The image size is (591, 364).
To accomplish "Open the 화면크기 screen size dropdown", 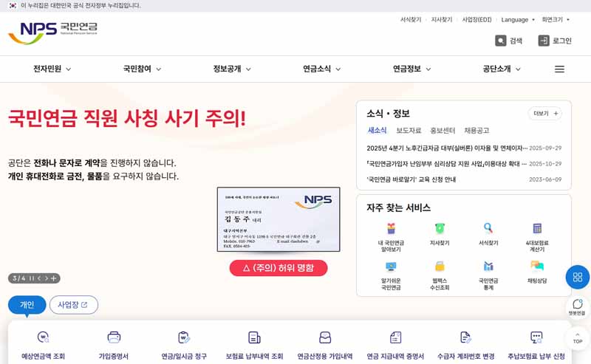I will click(556, 20).
